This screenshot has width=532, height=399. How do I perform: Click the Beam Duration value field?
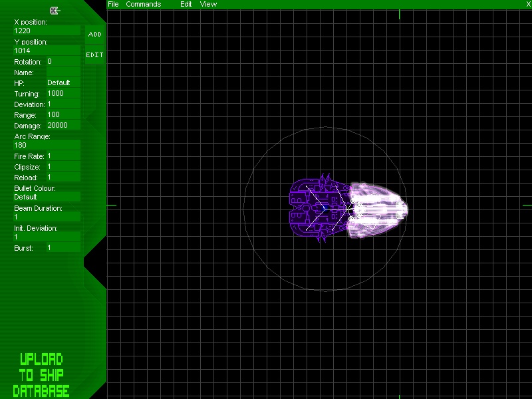47,217
